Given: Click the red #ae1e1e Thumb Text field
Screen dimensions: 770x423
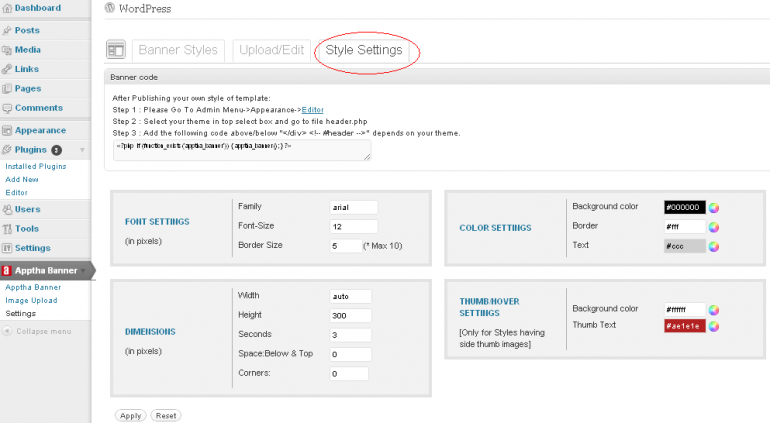Looking at the screenshot, I should click(x=685, y=326).
